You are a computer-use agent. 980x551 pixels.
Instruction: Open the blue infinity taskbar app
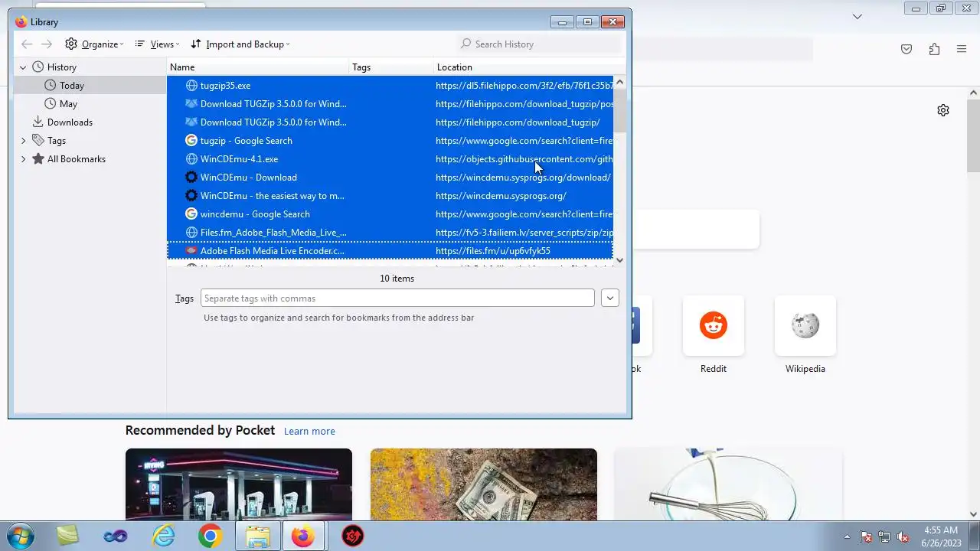(116, 536)
